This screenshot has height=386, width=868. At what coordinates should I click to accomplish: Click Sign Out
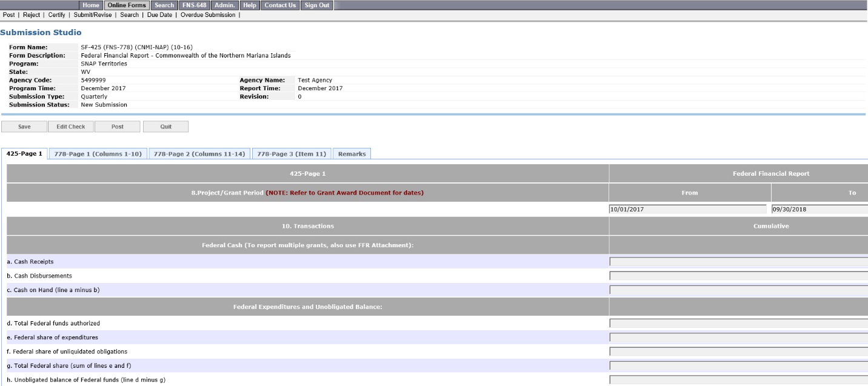coord(318,5)
